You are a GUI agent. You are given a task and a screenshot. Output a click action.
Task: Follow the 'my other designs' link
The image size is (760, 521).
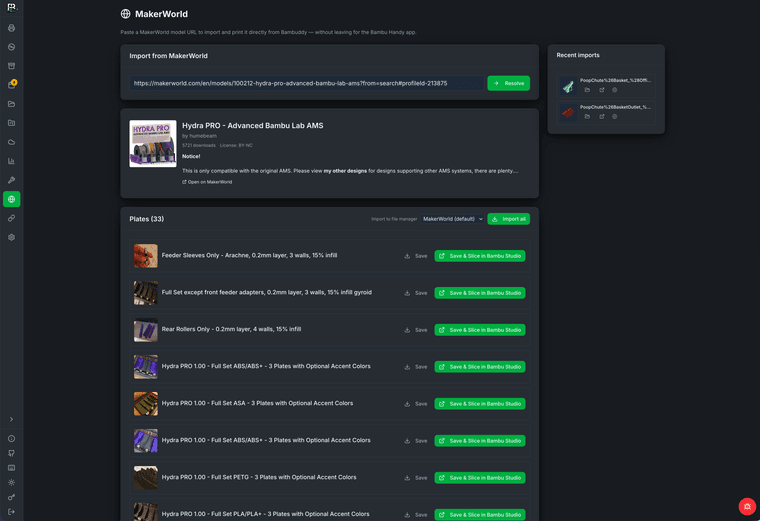pyautogui.click(x=345, y=171)
